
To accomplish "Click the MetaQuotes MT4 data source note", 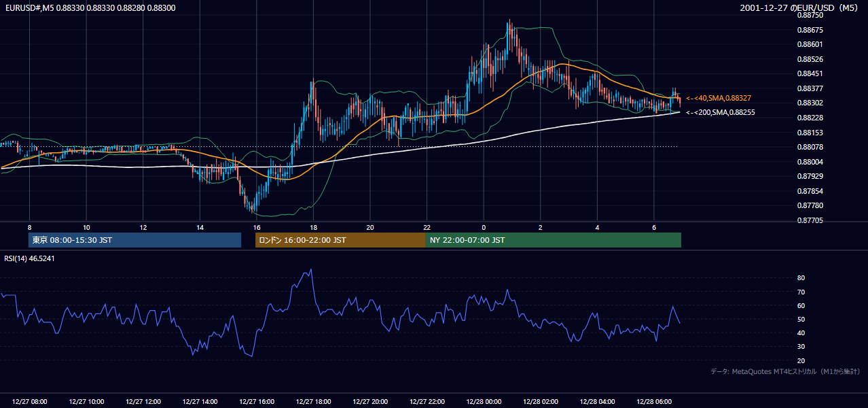I will tap(785, 371).
